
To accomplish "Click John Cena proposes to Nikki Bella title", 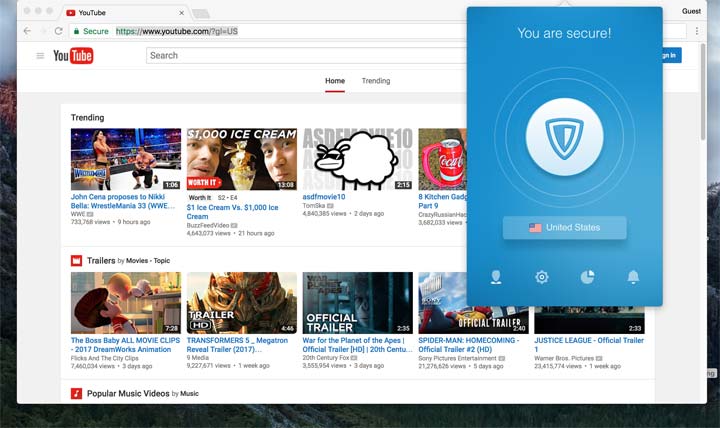I will click(123, 201).
